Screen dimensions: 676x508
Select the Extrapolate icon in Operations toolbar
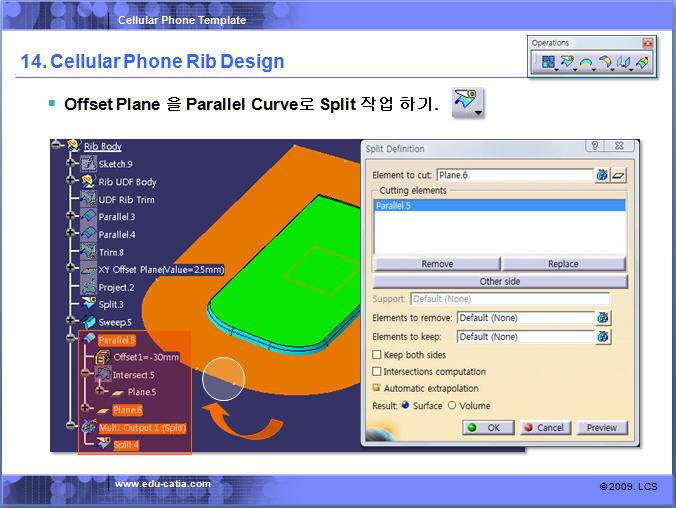[643, 63]
